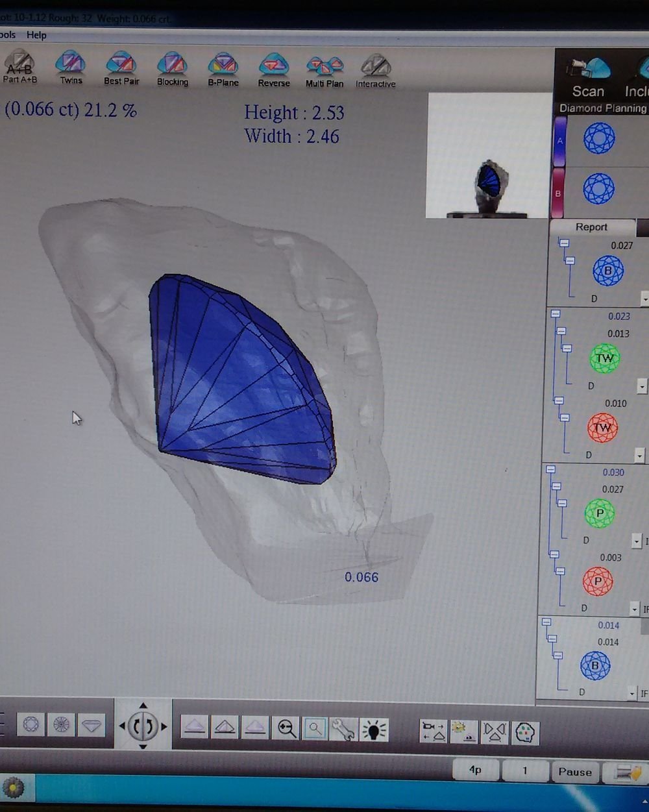The width and height of the screenshot is (649, 812).
Task: Activate the B-Plane tool
Action: pos(223,70)
